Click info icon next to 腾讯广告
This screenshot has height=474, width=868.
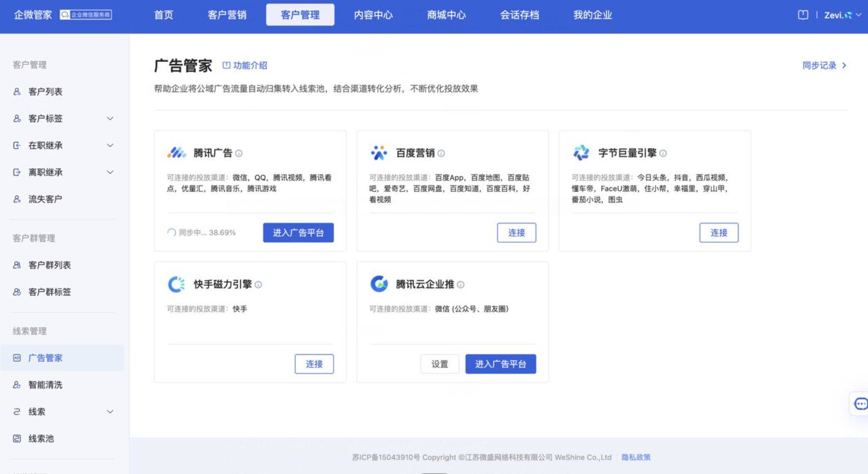pos(239,153)
